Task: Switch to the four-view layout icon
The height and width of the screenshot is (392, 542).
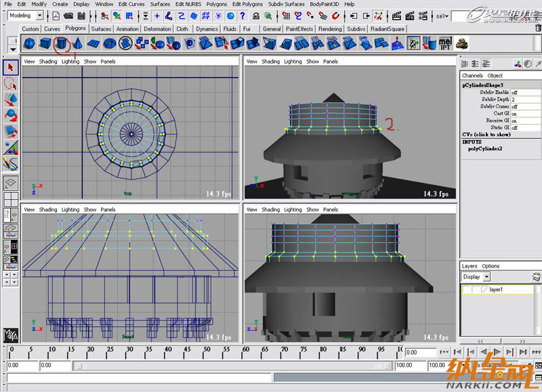Action: (10, 198)
